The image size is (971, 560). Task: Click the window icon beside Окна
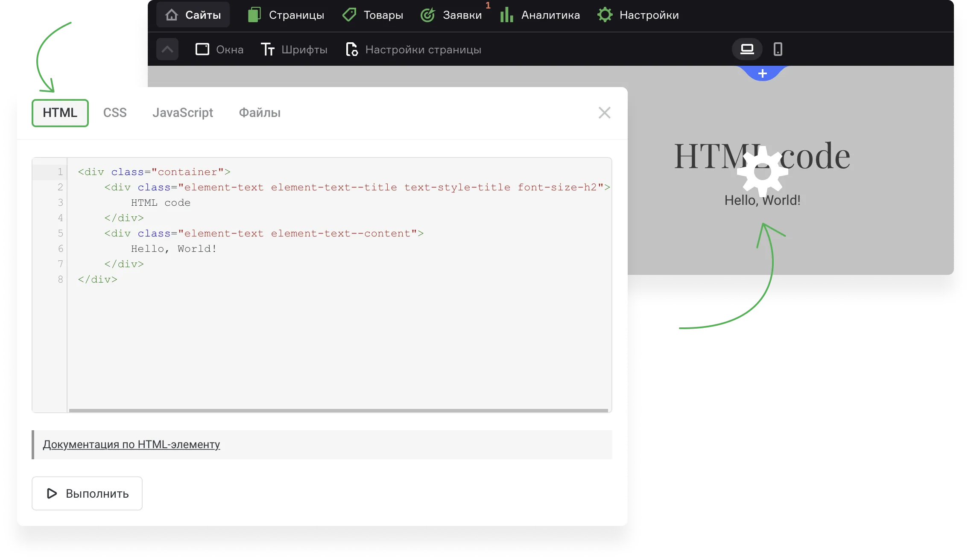pos(202,50)
